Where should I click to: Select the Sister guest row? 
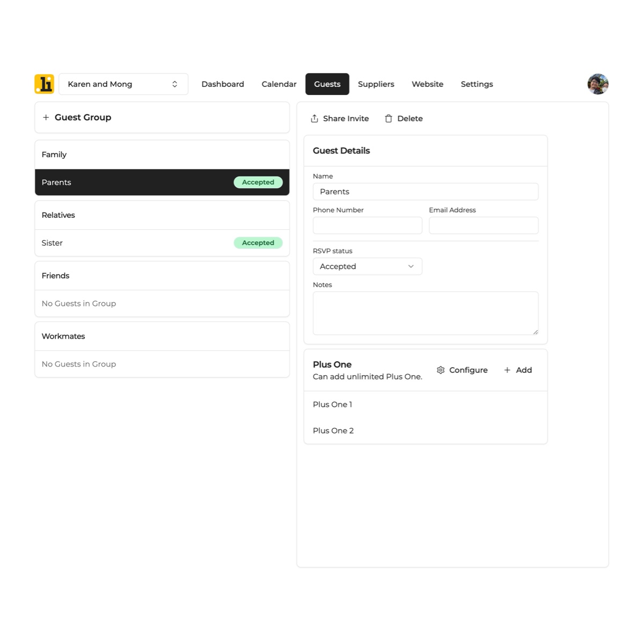[162, 243]
